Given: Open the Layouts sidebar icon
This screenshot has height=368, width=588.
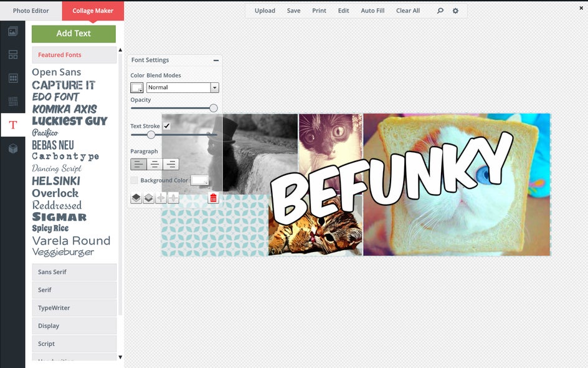Looking at the screenshot, I should point(12,54).
